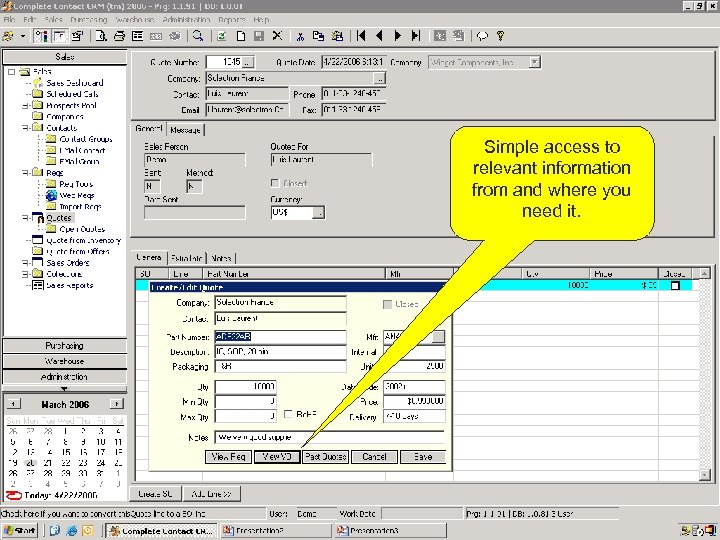Select Sales Dashboard in the tree

74,83
